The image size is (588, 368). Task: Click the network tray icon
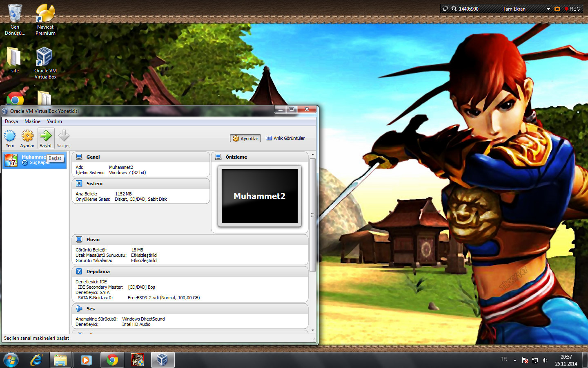pos(535,360)
